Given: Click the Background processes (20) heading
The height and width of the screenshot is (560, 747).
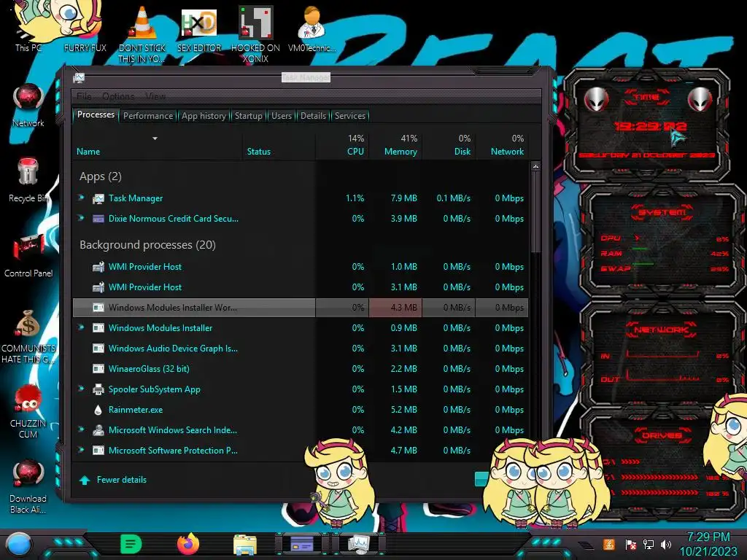Looking at the screenshot, I should coord(147,245).
